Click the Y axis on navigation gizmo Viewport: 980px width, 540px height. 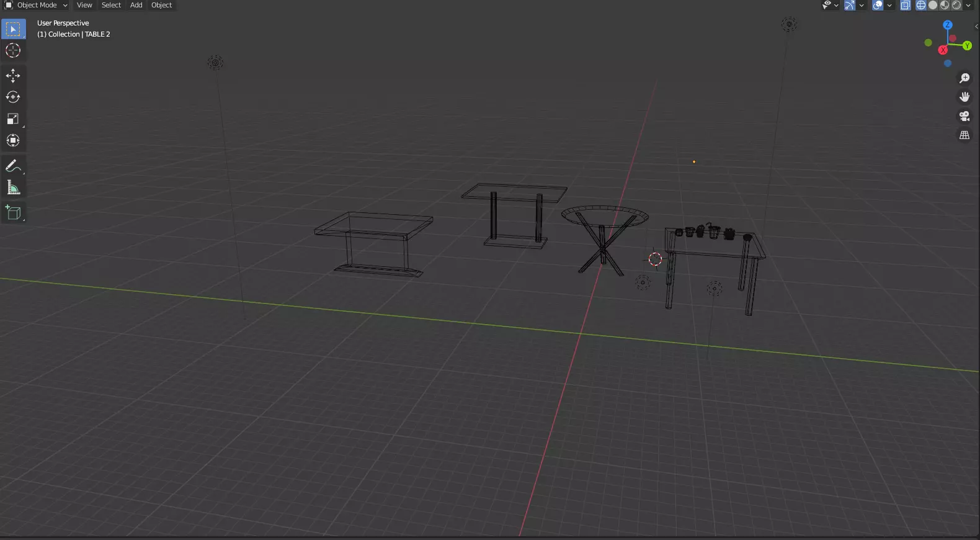[x=967, y=45]
